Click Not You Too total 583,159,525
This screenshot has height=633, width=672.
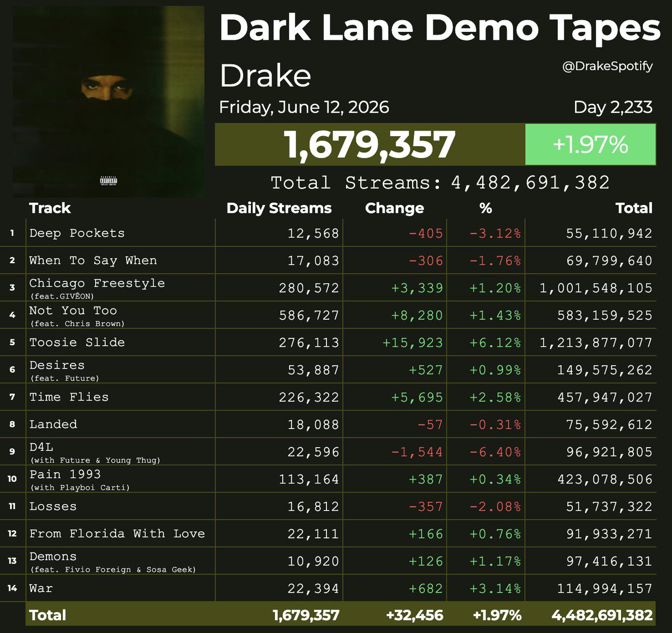tap(605, 315)
